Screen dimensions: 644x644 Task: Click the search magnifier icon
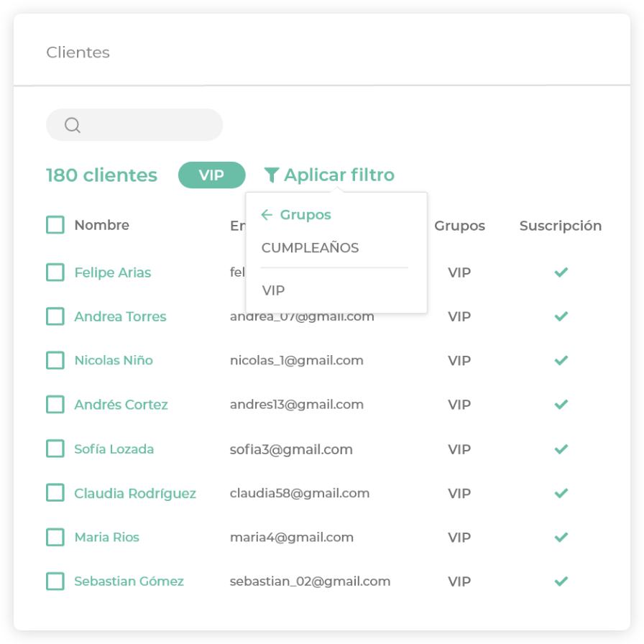(x=72, y=125)
